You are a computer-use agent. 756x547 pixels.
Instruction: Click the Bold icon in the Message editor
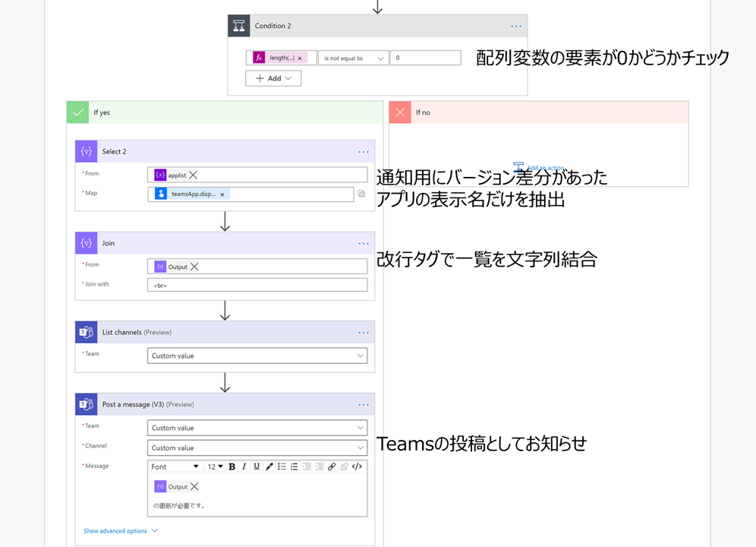tap(232, 466)
